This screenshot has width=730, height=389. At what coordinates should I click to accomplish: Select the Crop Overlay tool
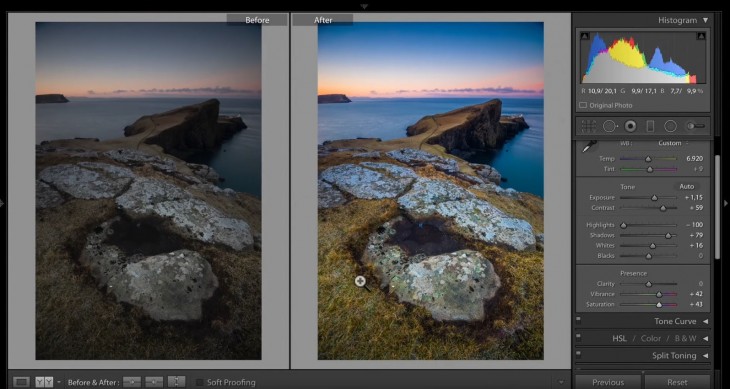click(x=588, y=126)
